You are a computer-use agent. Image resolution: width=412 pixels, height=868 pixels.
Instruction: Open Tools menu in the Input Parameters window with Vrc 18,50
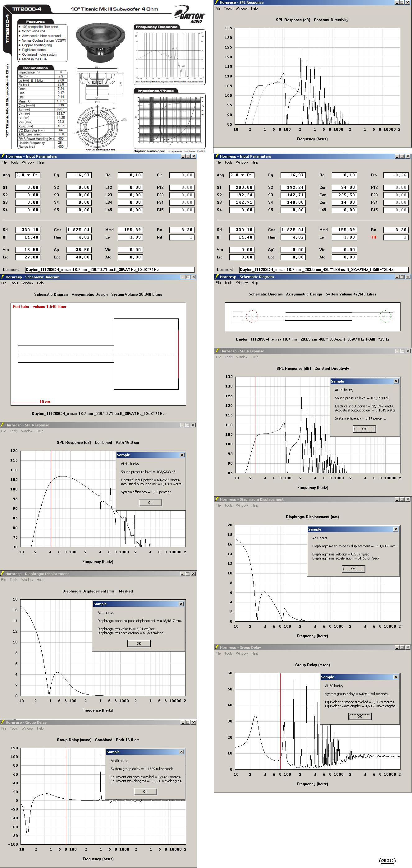pos(14,162)
